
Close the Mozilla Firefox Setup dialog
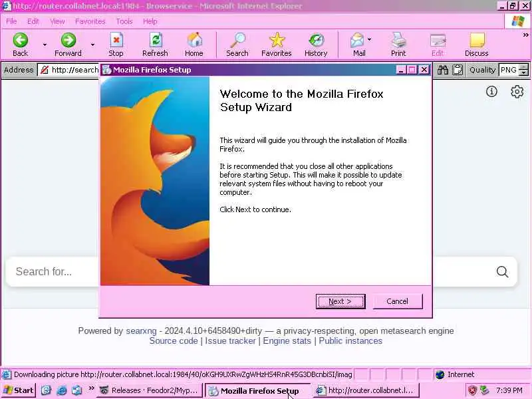(424, 70)
